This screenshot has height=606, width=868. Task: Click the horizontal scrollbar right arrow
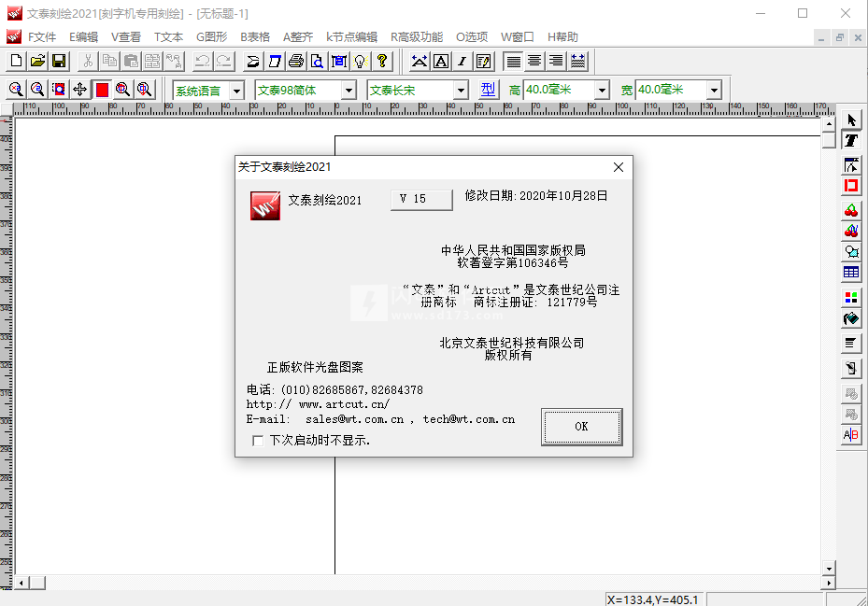829,583
